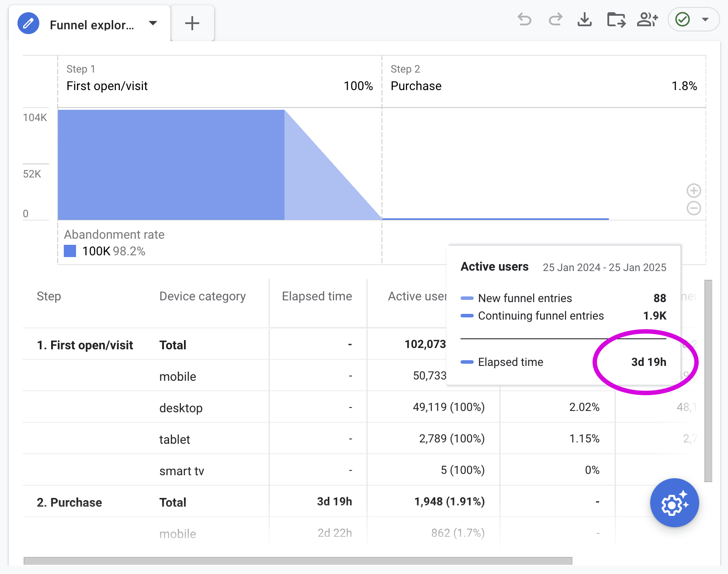Click the undo arrow icon

coord(524,20)
